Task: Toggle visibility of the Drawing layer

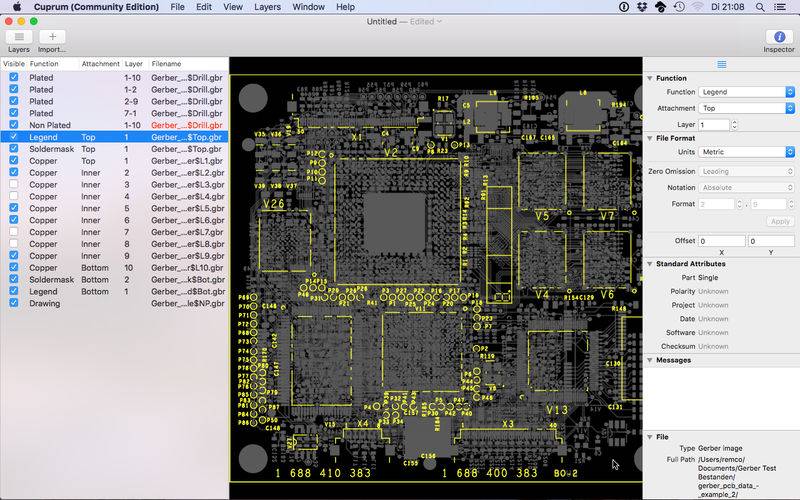Action: (13, 303)
